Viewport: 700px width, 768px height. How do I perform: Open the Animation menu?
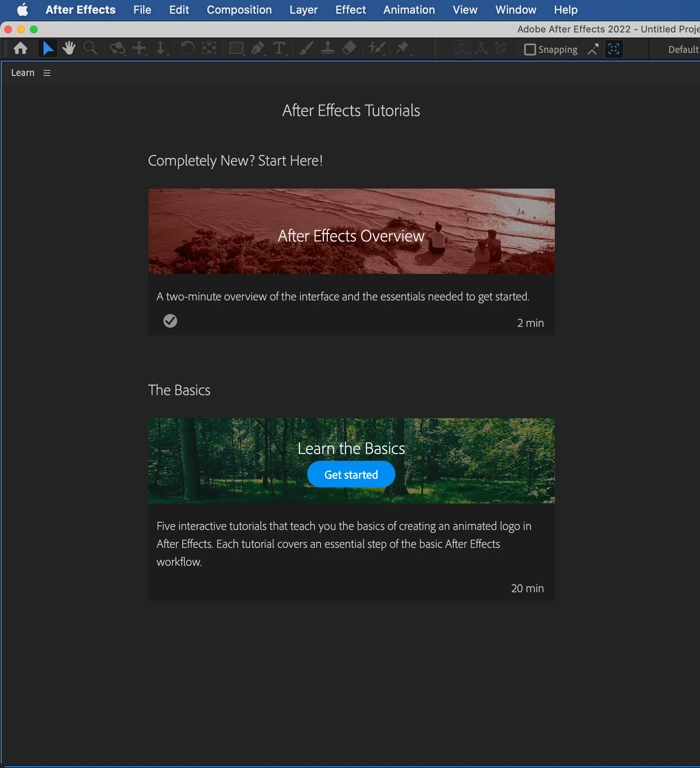[409, 10]
